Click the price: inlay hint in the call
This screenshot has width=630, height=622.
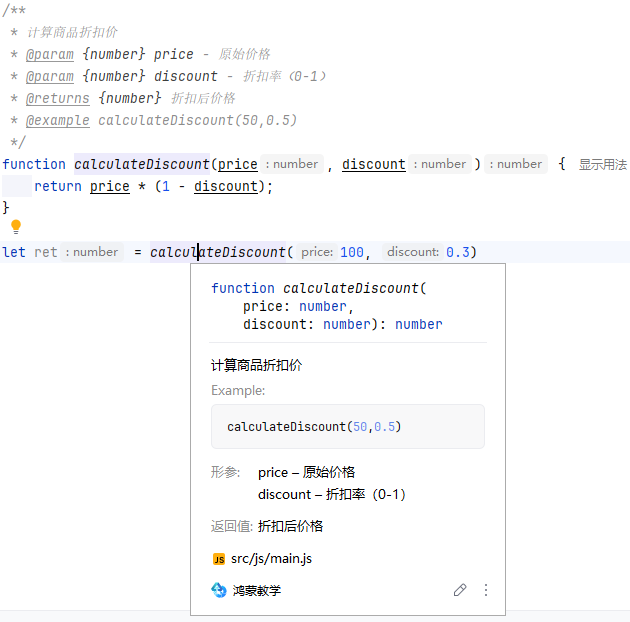pos(317,252)
